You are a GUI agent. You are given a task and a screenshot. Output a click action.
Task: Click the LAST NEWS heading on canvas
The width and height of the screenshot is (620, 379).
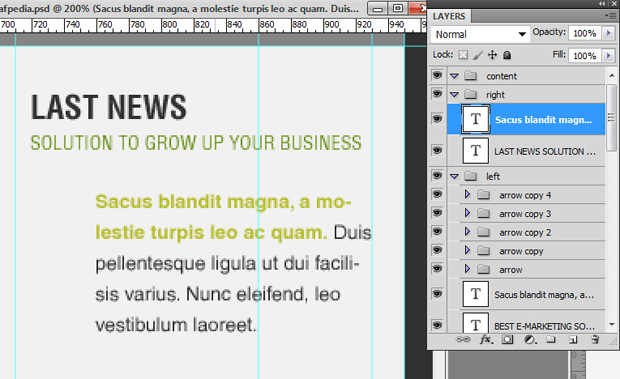[x=109, y=107]
